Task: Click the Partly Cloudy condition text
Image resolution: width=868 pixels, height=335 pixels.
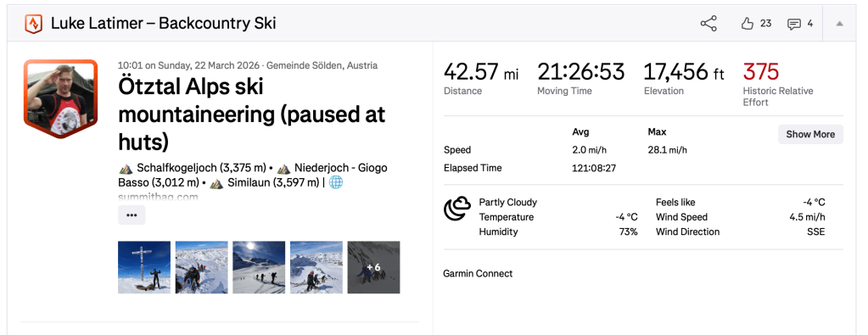Action: click(x=507, y=202)
